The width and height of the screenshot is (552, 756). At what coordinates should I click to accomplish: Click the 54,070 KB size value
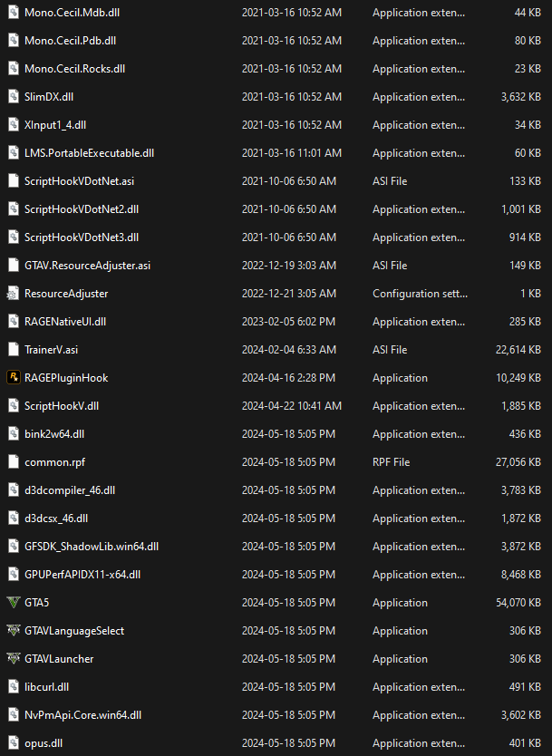point(518,603)
